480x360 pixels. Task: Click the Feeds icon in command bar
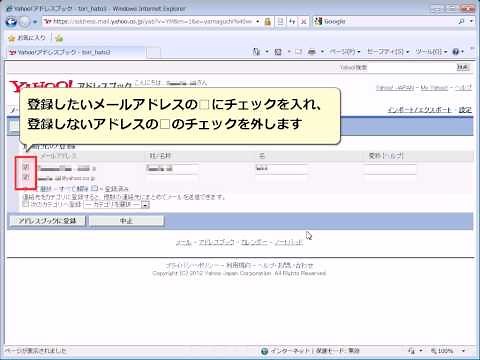point(278,52)
